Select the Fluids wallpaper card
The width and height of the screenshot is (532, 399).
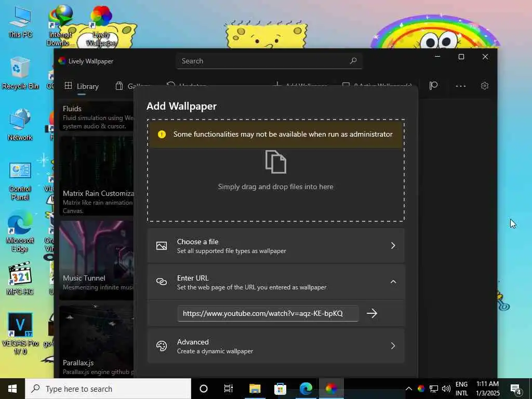[x=96, y=116]
